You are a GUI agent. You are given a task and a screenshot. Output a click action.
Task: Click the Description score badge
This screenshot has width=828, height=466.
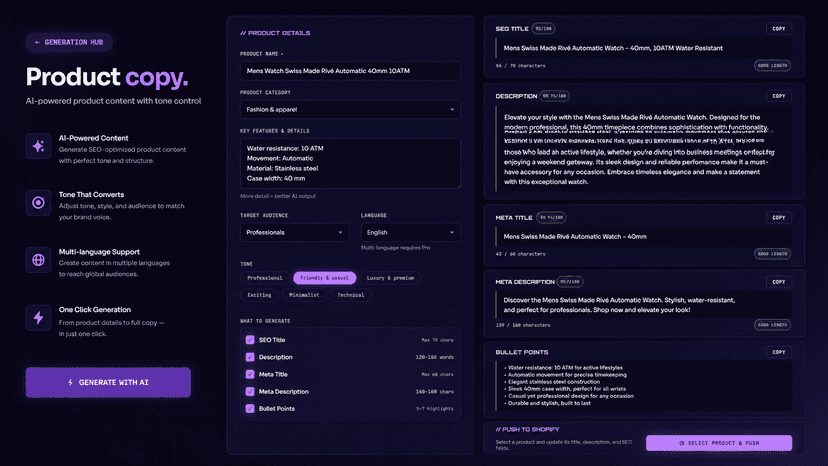coord(554,96)
